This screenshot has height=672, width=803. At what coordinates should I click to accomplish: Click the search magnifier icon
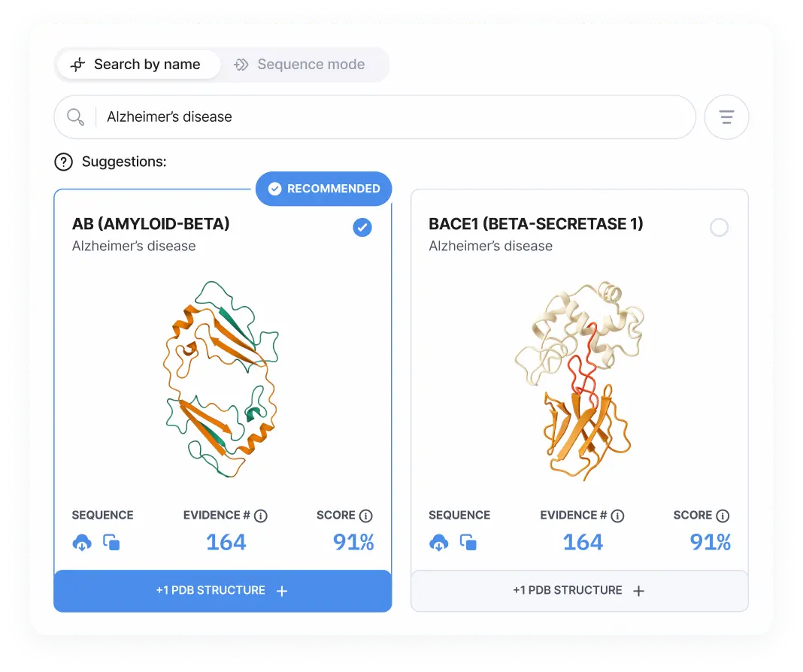pyautogui.click(x=75, y=117)
